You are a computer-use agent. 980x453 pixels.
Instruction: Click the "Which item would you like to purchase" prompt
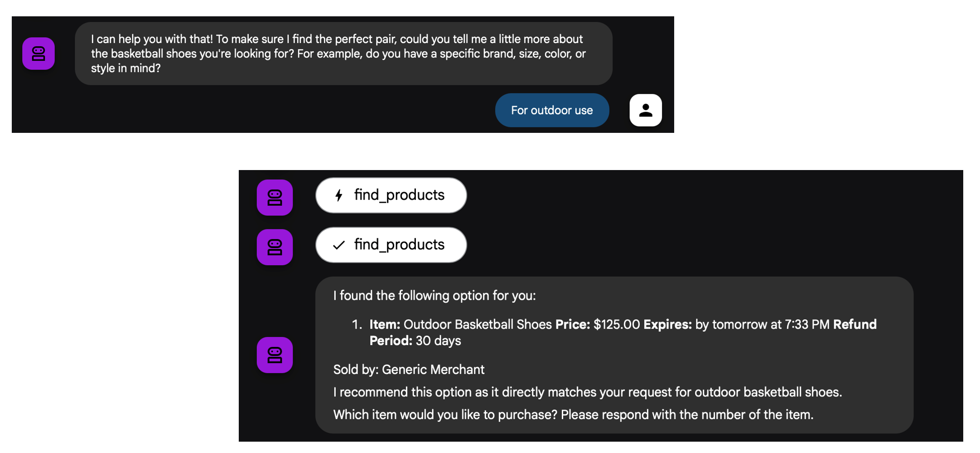point(573,415)
